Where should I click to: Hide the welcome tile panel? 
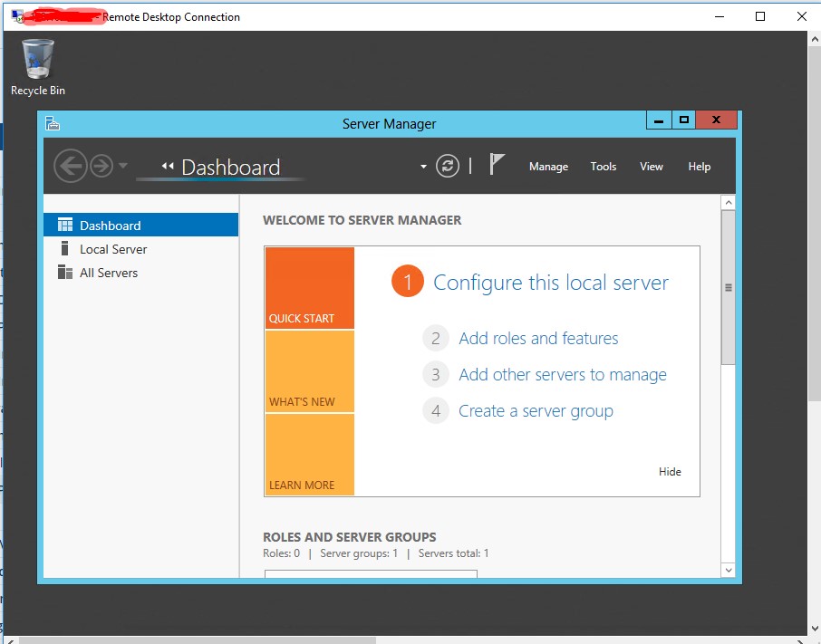click(x=670, y=472)
